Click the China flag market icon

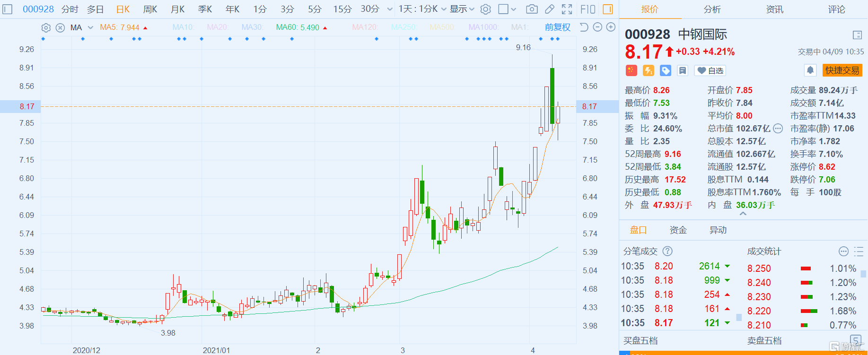pos(631,70)
